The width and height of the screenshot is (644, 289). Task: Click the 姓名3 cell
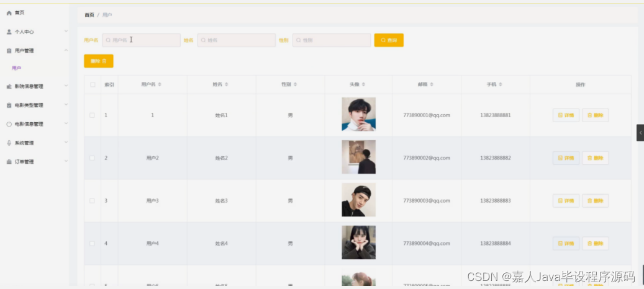coord(221,201)
